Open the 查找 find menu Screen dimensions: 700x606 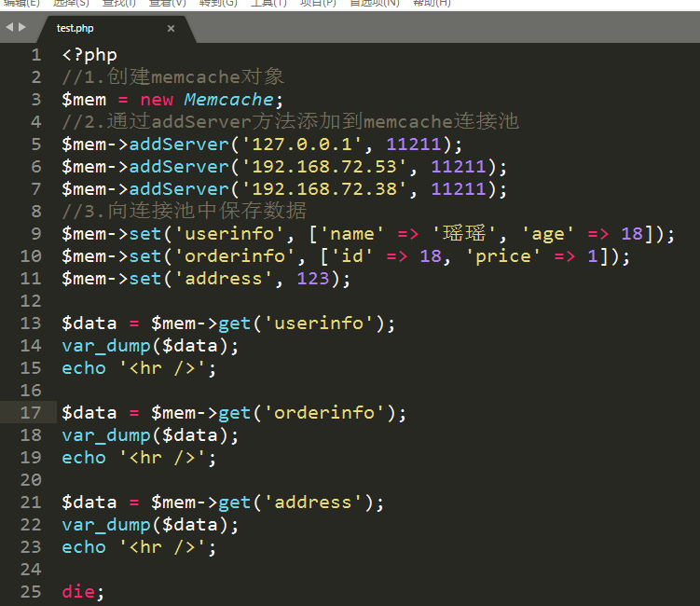click(x=117, y=4)
